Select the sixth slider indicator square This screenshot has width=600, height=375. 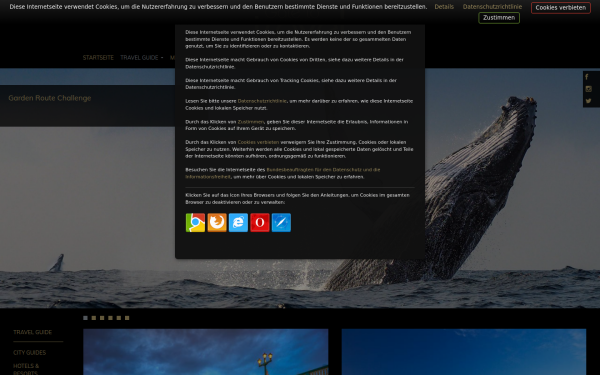tap(127, 318)
